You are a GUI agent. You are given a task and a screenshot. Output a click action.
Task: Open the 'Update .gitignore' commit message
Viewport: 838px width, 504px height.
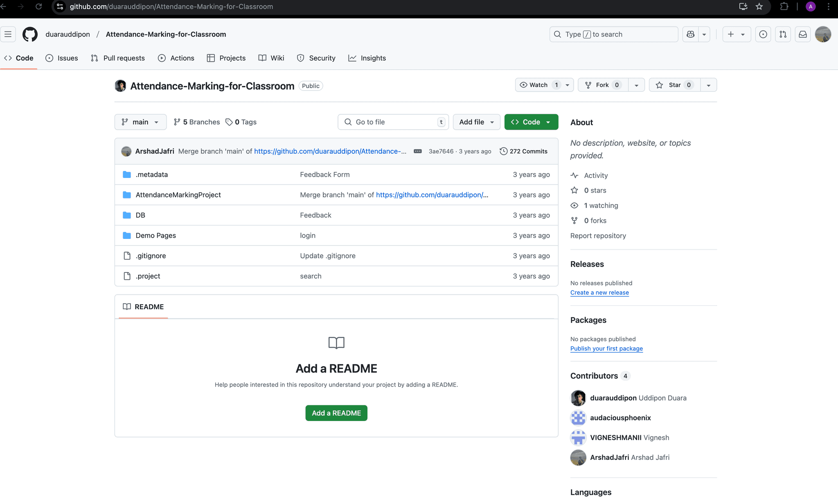coord(328,256)
